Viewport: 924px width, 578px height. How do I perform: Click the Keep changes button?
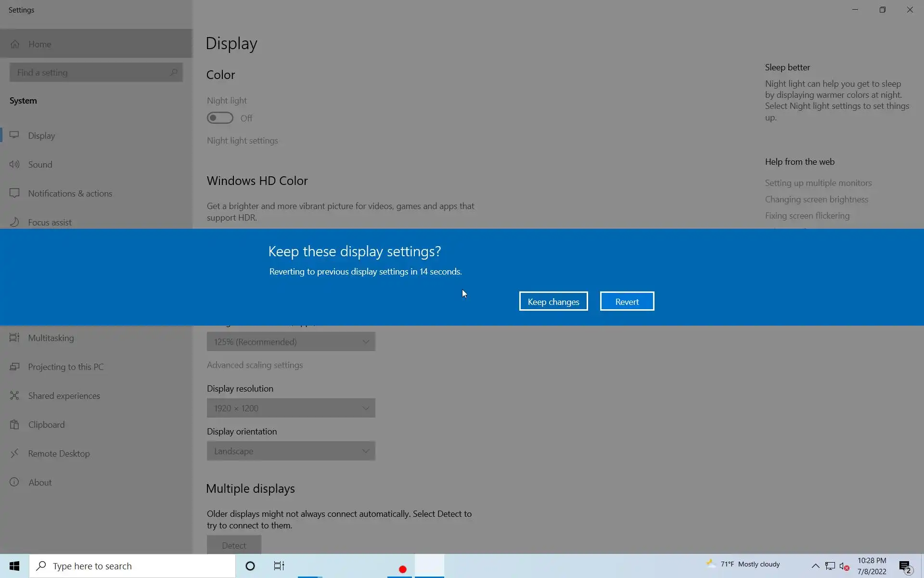pos(553,302)
